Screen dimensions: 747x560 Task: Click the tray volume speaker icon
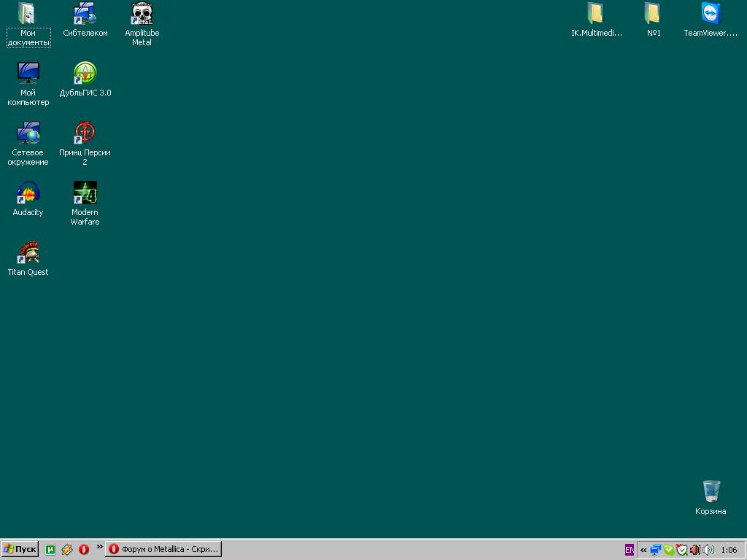point(708,550)
